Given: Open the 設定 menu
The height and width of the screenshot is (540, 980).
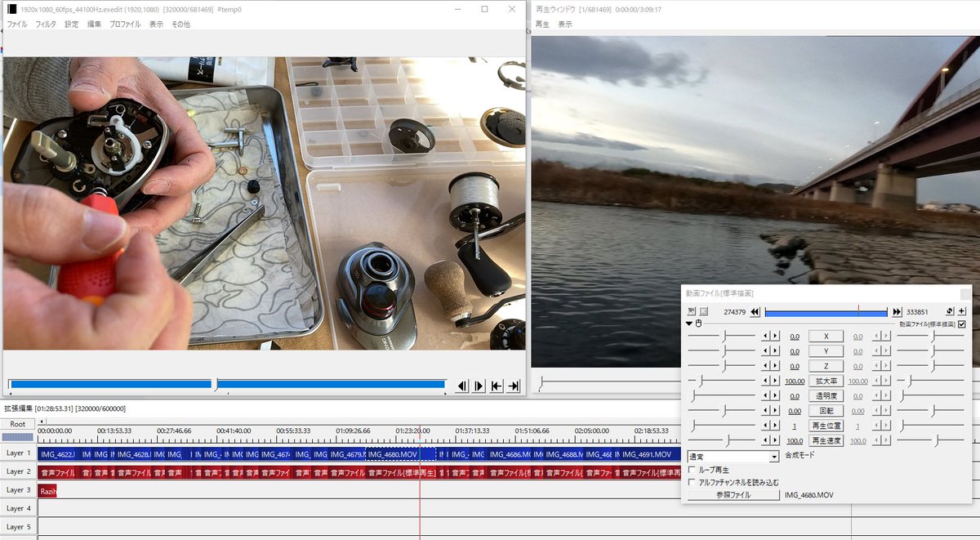Looking at the screenshot, I should (x=72, y=25).
